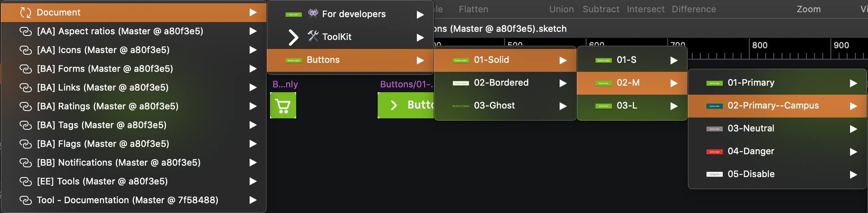Image resolution: width=868 pixels, height=213 pixels.
Task: Select the 01-Primary menu entry
Action: tap(751, 83)
